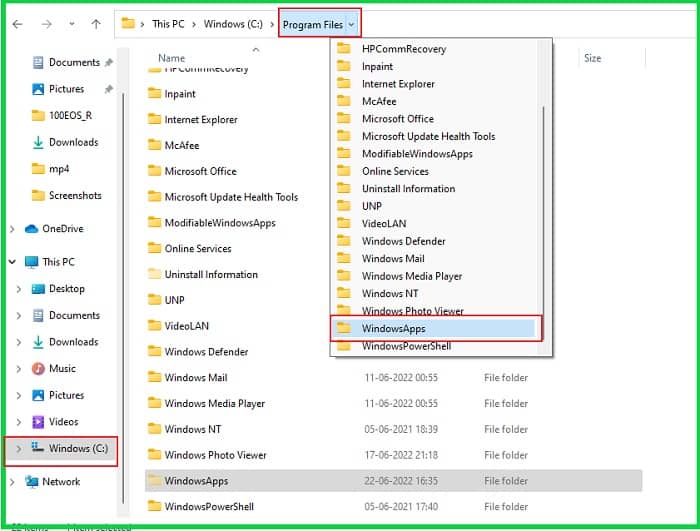Click the Back navigation arrow
The image size is (700, 531).
[17, 24]
